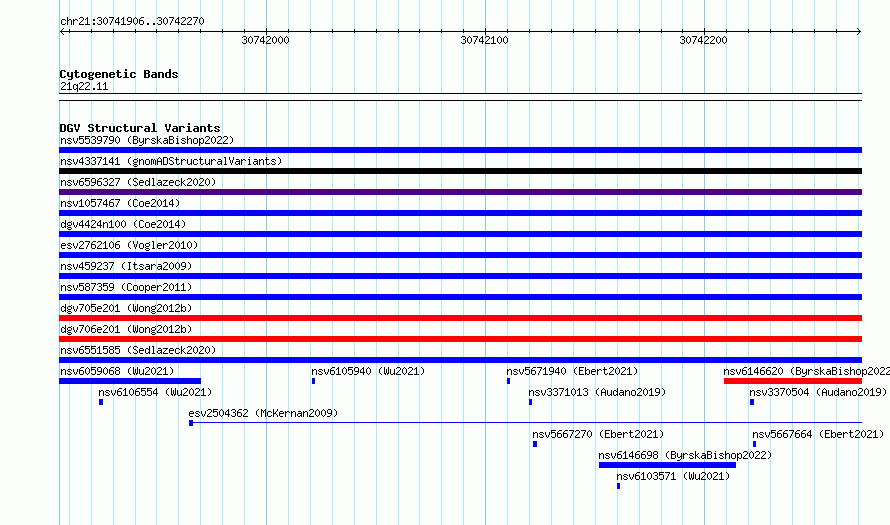Click the Cytogenetic Bands track title

pyautogui.click(x=119, y=74)
